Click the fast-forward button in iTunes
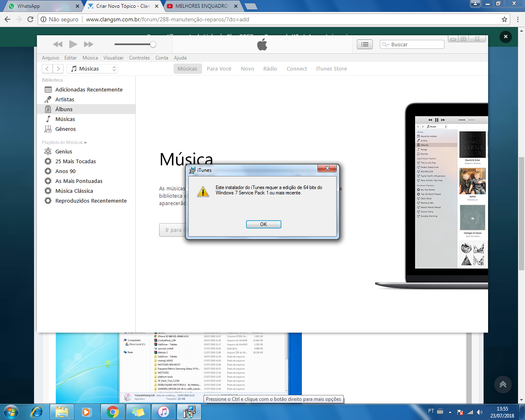 (x=89, y=44)
